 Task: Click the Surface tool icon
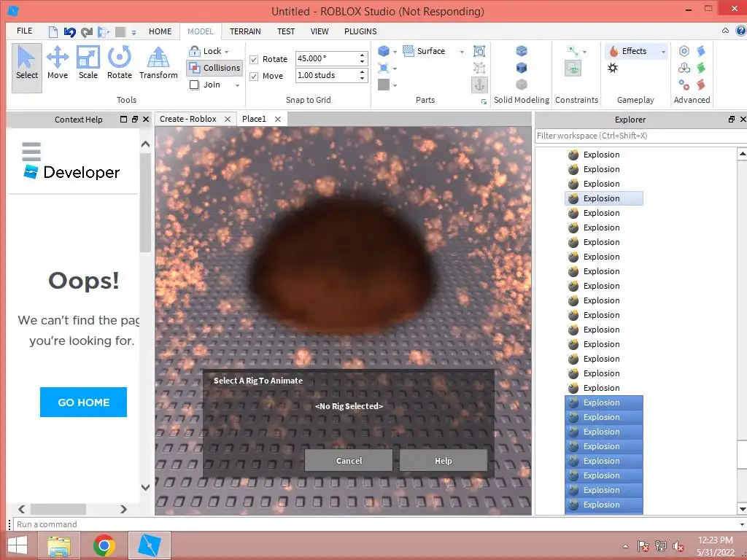point(409,51)
